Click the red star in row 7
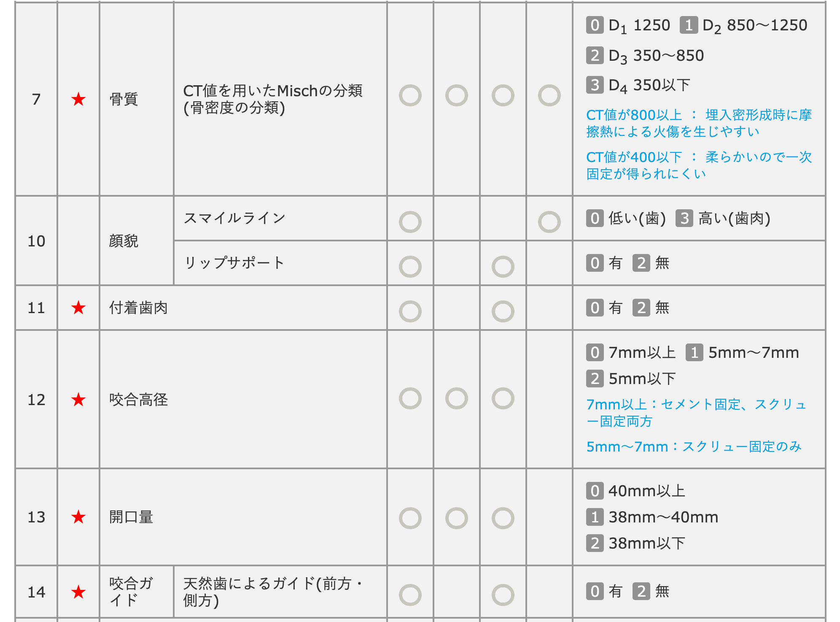840x622 pixels. 78,100
